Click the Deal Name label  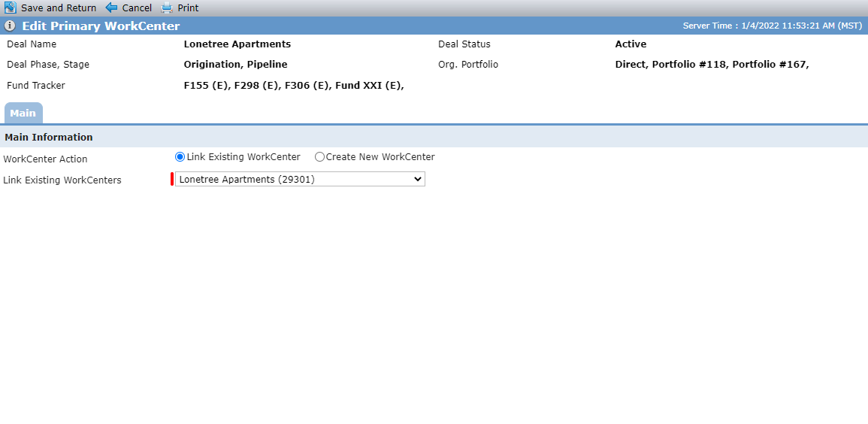click(32, 44)
